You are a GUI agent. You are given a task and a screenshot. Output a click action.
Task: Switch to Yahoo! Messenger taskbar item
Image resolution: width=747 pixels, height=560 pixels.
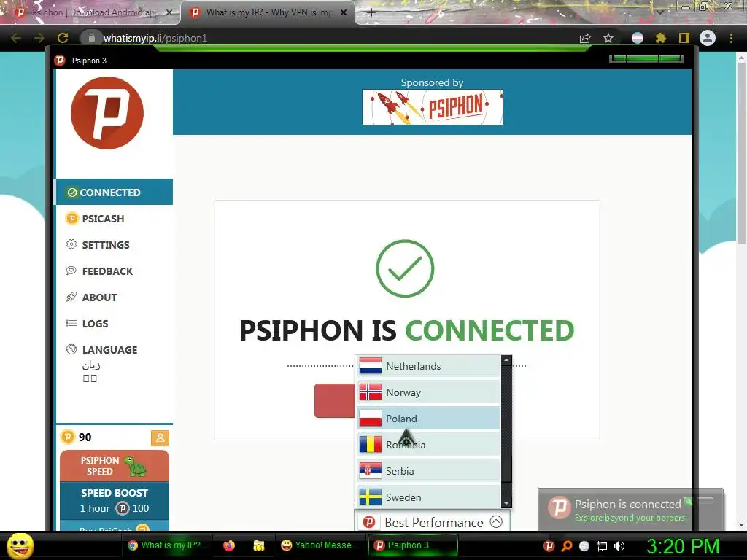[320, 545]
